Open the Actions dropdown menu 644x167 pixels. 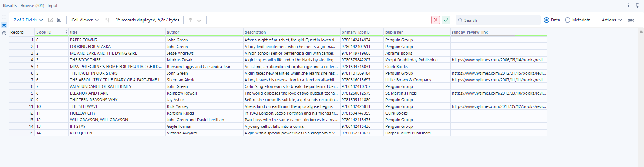pos(611,20)
